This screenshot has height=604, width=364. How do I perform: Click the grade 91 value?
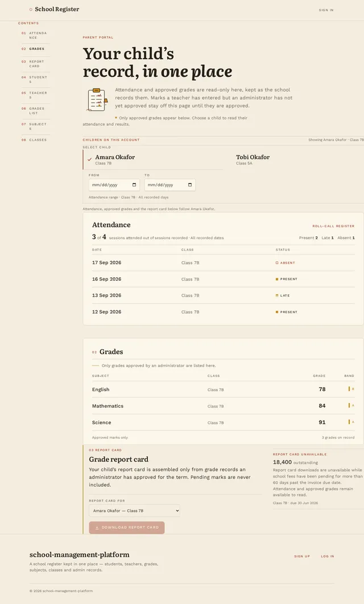[x=322, y=422]
